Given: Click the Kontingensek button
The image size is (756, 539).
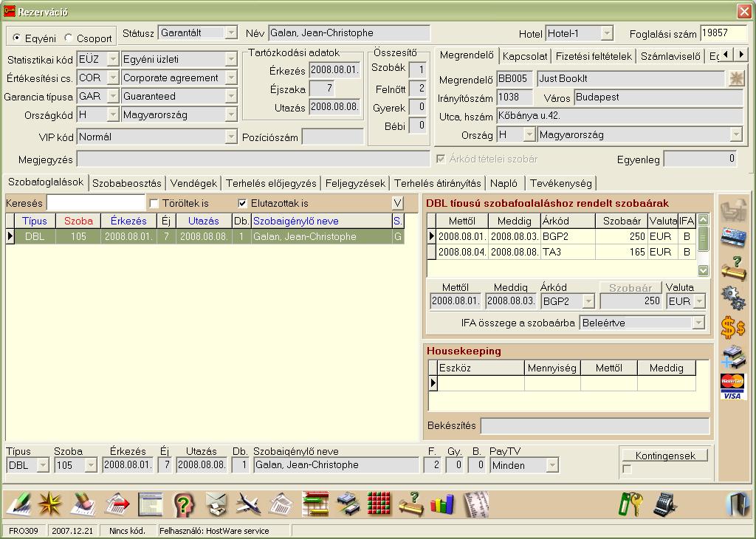Looking at the screenshot, I should click(665, 456).
